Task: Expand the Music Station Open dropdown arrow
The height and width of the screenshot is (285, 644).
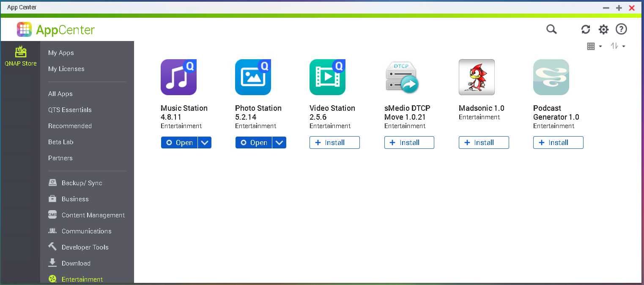Action: 205,142
